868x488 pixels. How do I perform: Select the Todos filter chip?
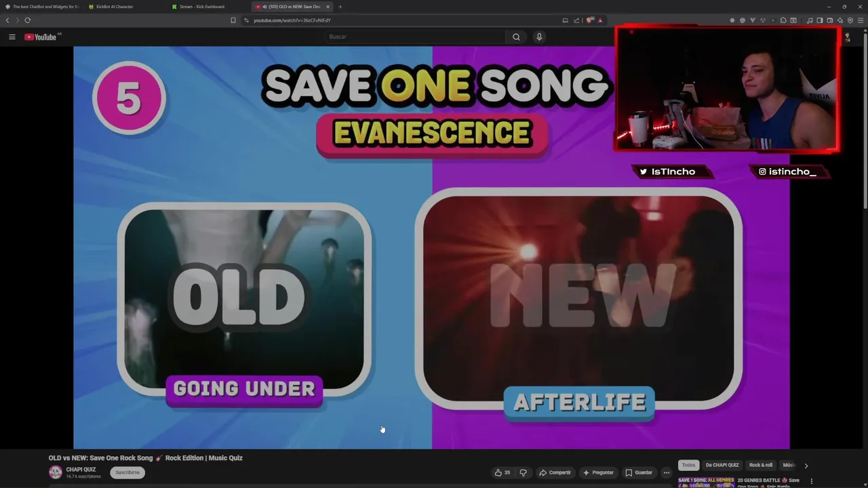tap(688, 465)
